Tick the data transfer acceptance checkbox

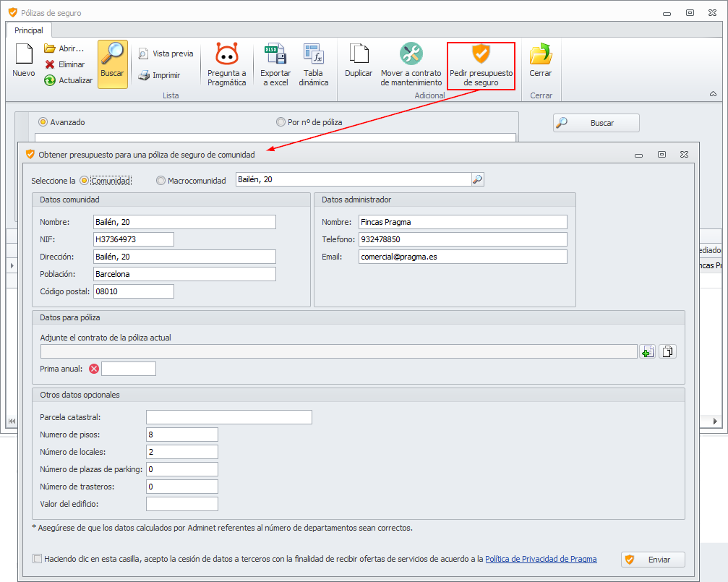[x=37, y=559]
